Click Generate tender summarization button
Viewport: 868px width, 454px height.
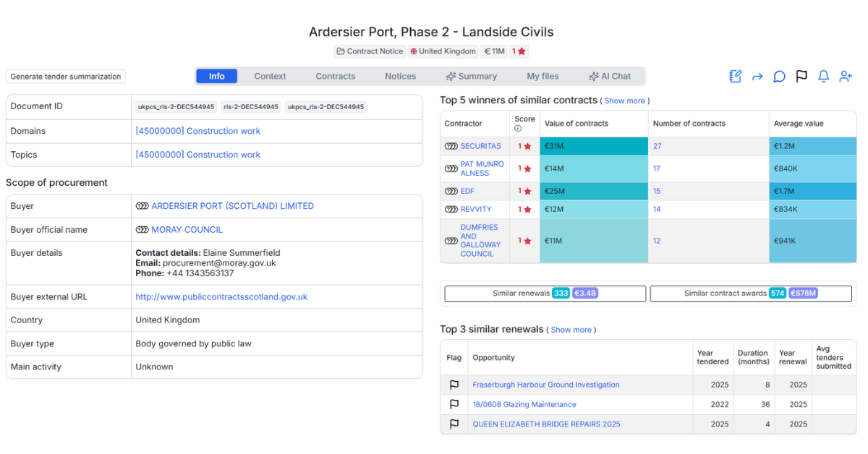[66, 77]
